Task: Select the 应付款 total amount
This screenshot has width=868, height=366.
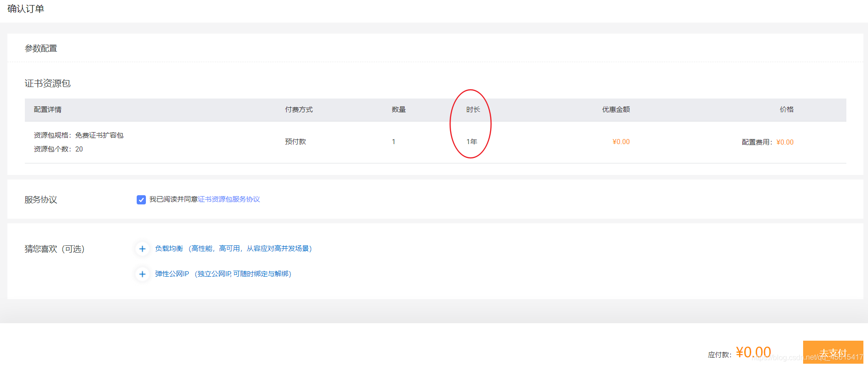Action: 753,352
